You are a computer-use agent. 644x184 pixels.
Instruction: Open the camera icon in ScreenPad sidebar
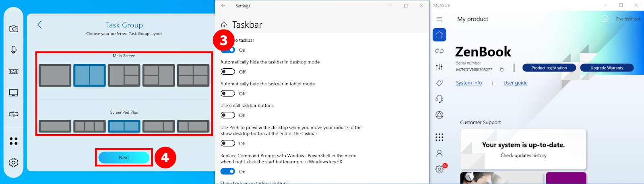point(14,29)
